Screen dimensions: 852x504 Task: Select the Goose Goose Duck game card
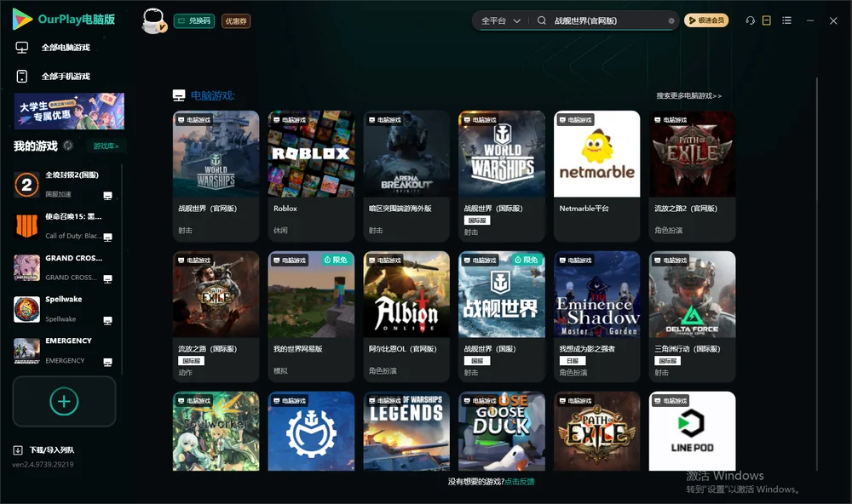(502, 432)
